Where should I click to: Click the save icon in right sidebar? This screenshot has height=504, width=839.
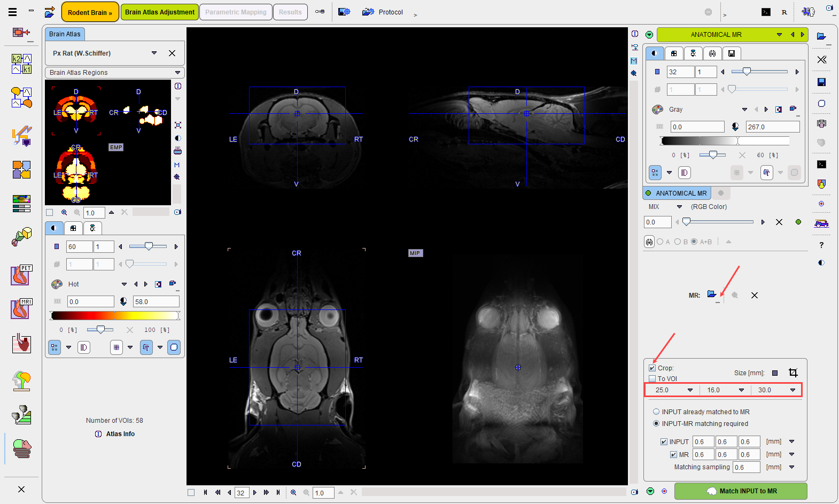pos(822,82)
